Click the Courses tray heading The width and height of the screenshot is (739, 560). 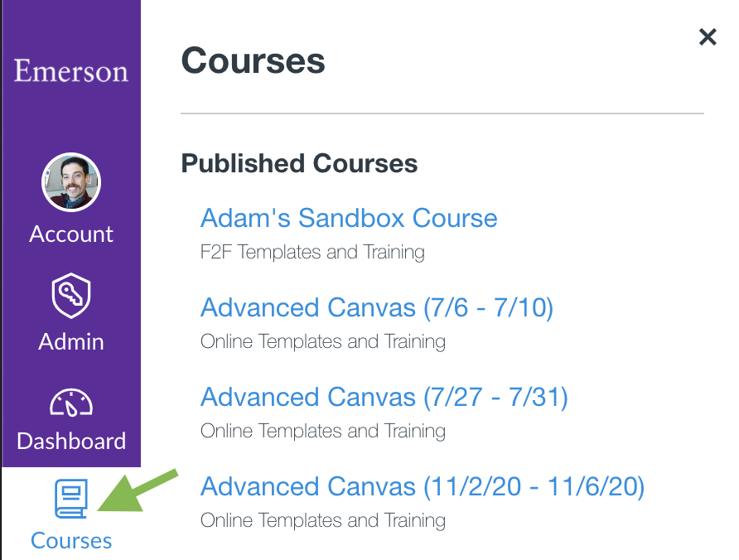(x=253, y=61)
